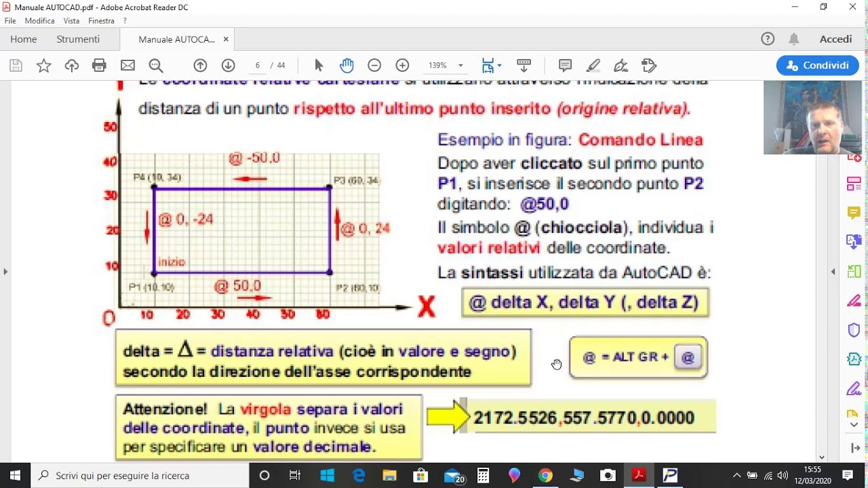
Task: Click the Accedi sign-in link
Action: 835,39
